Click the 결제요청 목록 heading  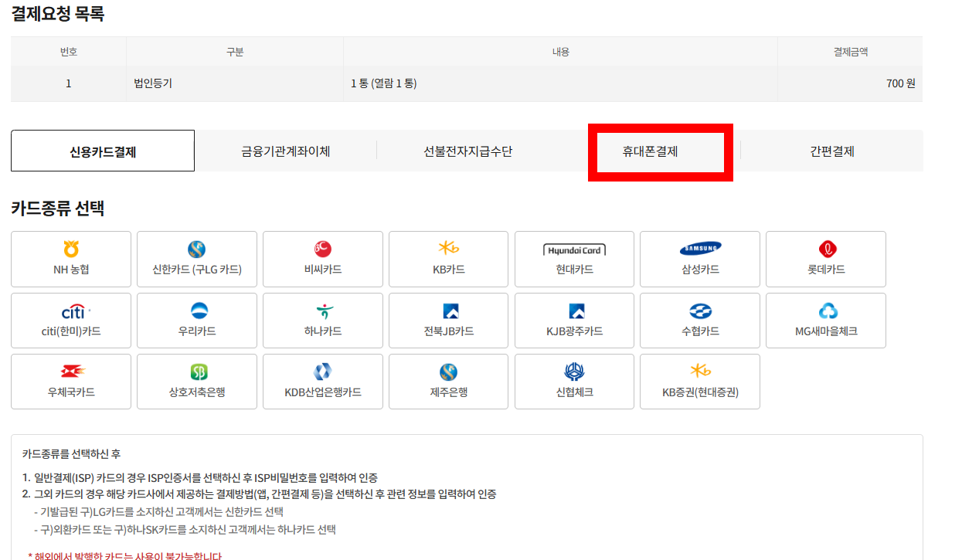point(58,14)
